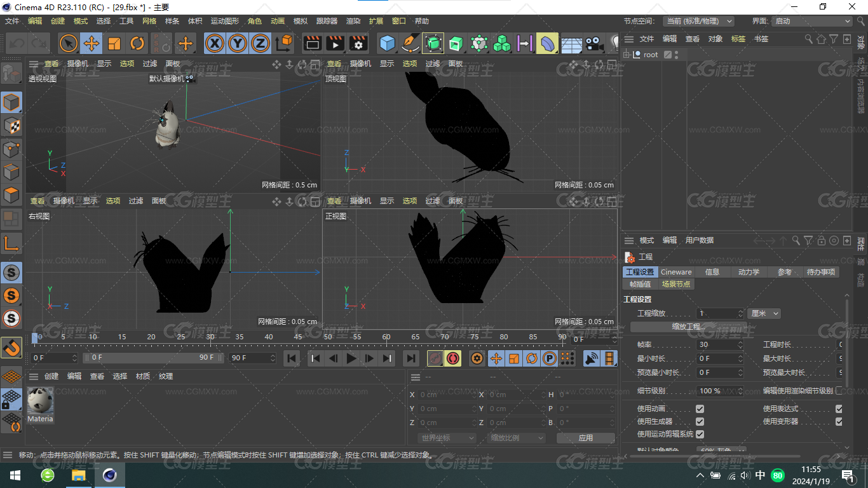This screenshot has width=868, height=488.
Task: Open keyframe selection gear icon
Action: [x=477, y=358]
